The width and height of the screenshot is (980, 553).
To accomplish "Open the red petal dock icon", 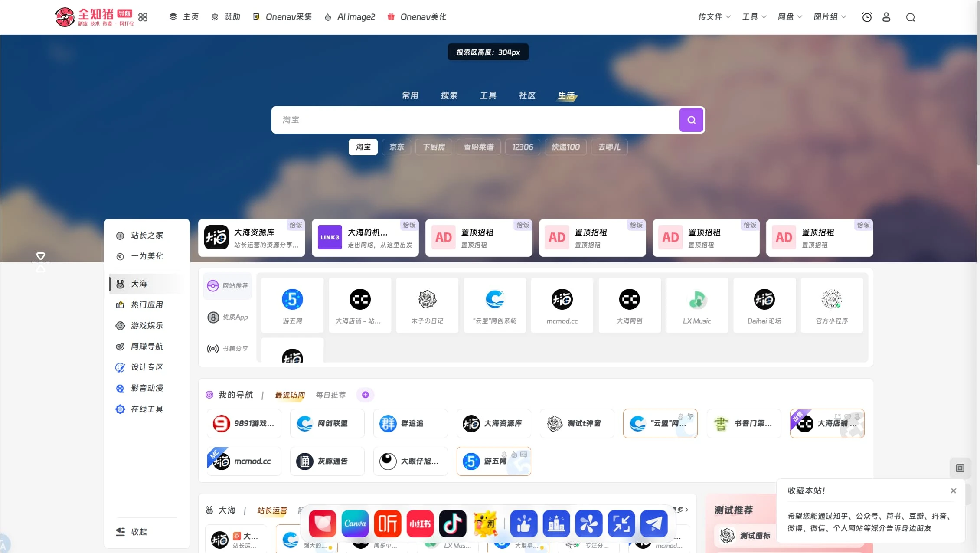I will pyautogui.click(x=323, y=524).
